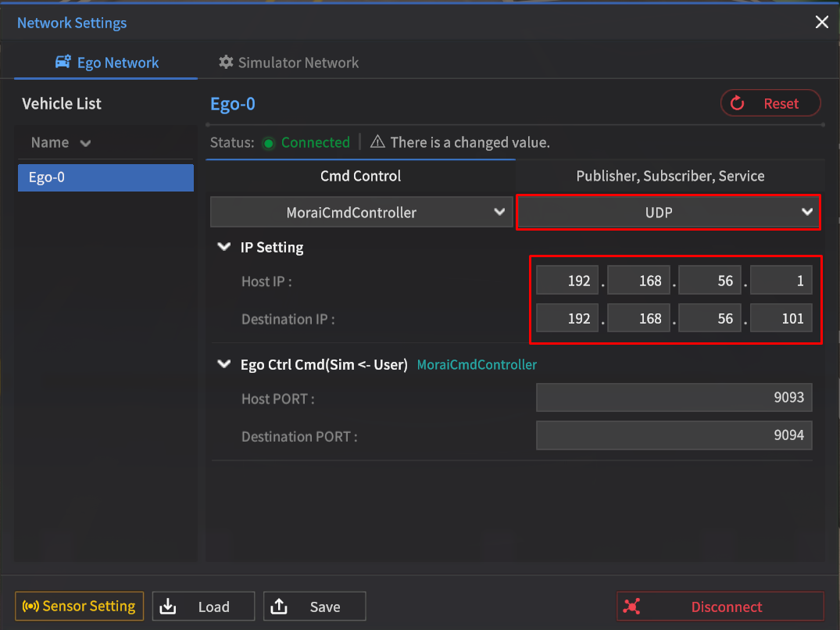Image resolution: width=840 pixels, height=630 pixels.
Task: Click the Reset button with circular arrow
Action: pyautogui.click(x=770, y=103)
